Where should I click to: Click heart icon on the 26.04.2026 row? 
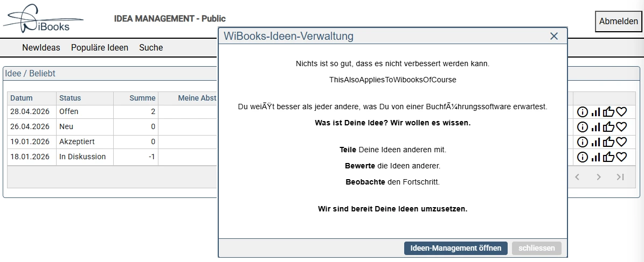coord(621,126)
